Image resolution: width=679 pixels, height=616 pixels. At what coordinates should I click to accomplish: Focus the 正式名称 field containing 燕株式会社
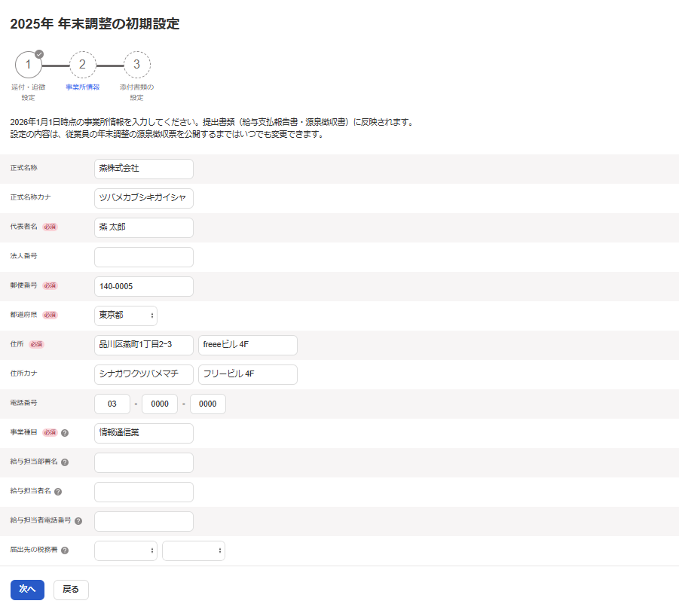pyautogui.click(x=144, y=169)
